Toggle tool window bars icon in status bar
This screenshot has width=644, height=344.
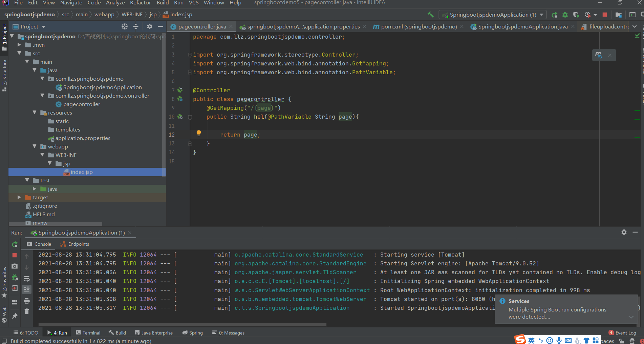tap(4, 341)
